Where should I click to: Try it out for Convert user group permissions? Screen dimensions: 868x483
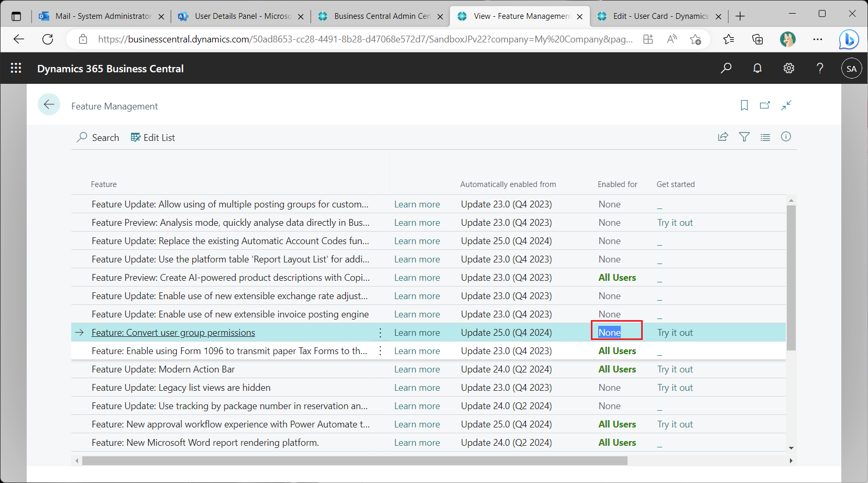tap(675, 332)
